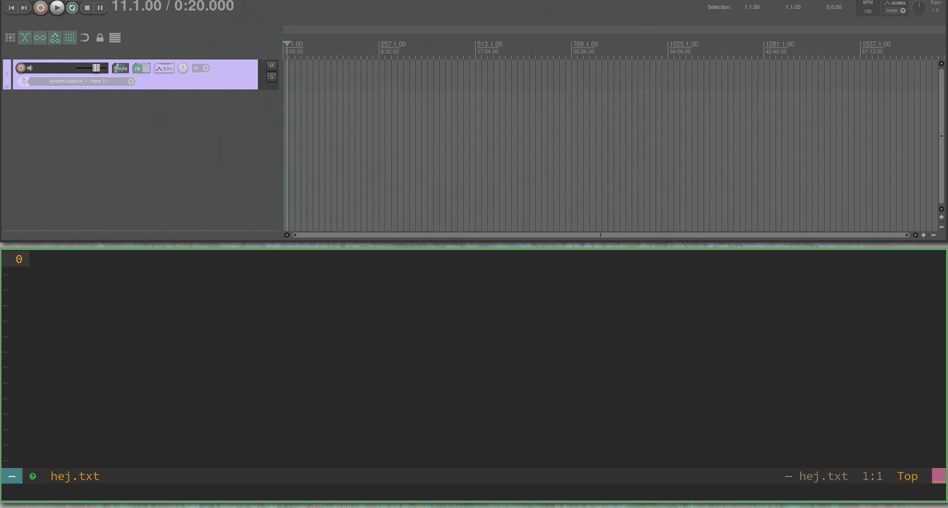Arm track 1 with its record button
The width and height of the screenshot is (948, 508).
coord(21,68)
